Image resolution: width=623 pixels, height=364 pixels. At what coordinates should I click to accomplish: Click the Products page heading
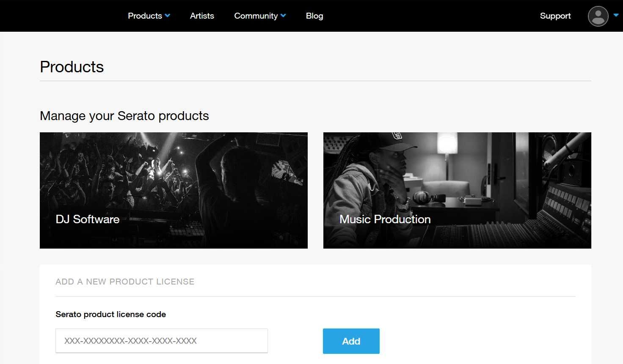tap(72, 67)
